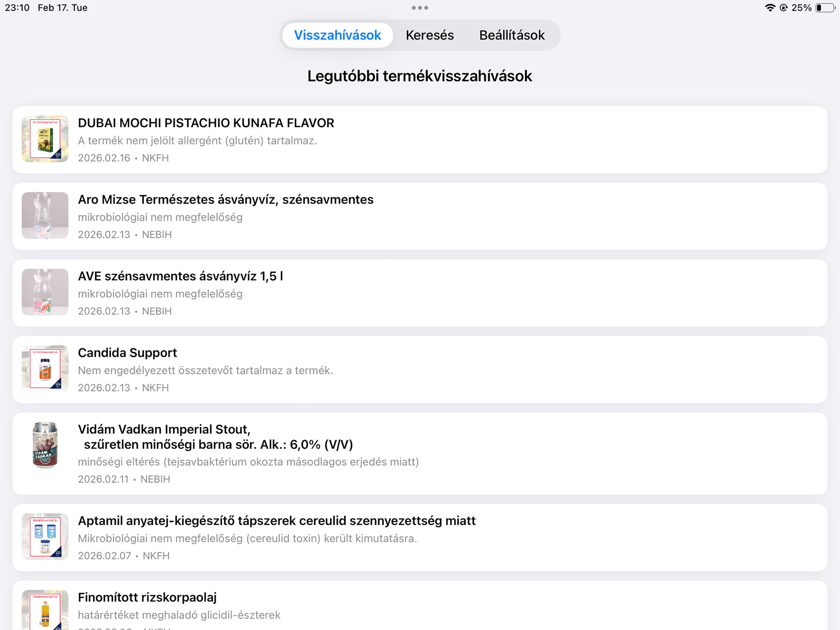
Task: Click the 'Legutóbbi termékvisszahívások' heading
Action: (x=420, y=76)
